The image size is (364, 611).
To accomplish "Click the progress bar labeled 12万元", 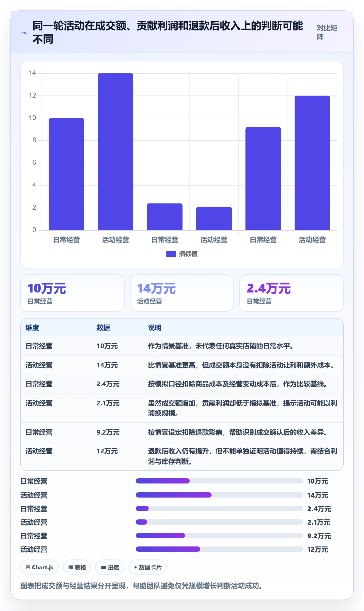I will tap(219, 549).
